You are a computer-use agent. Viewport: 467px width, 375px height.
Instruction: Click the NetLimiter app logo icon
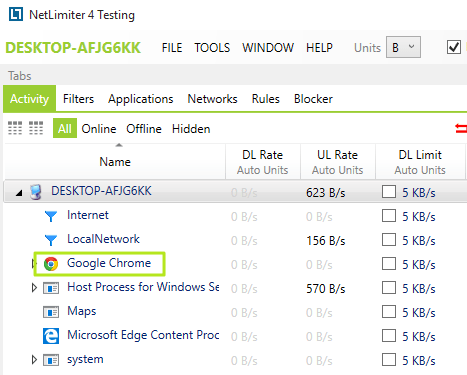point(16,14)
